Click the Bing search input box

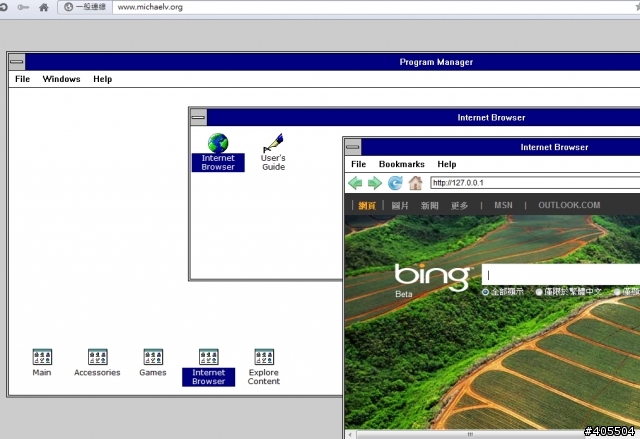pyautogui.click(x=561, y=274)
